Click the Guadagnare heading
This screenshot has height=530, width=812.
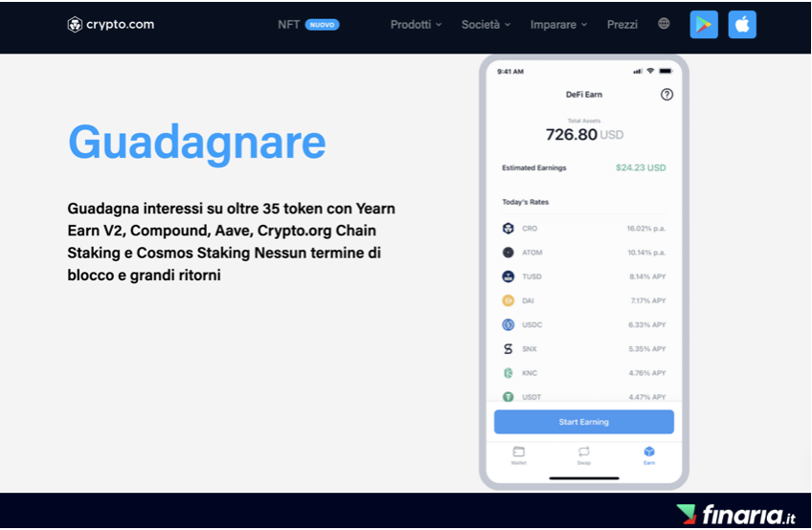[197, 144]
